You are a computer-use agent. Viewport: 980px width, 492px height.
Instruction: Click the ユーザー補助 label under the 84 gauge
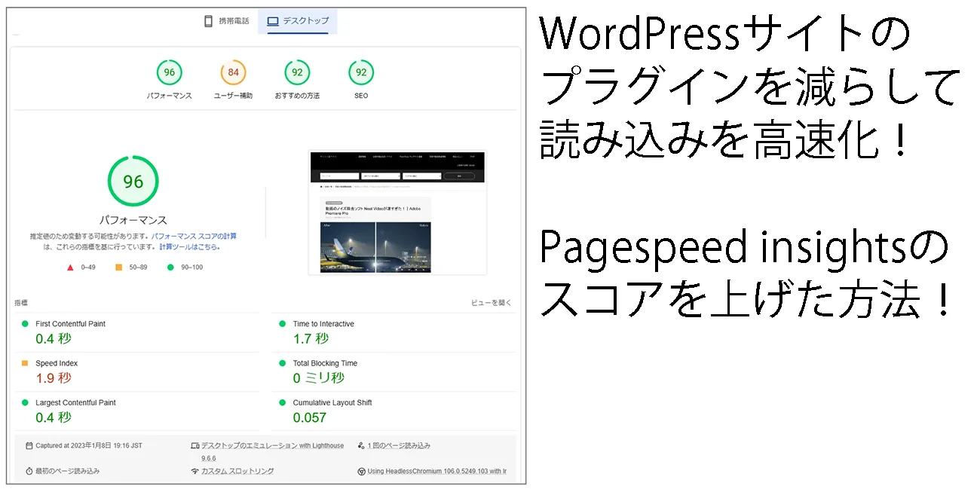click(233, 96)
